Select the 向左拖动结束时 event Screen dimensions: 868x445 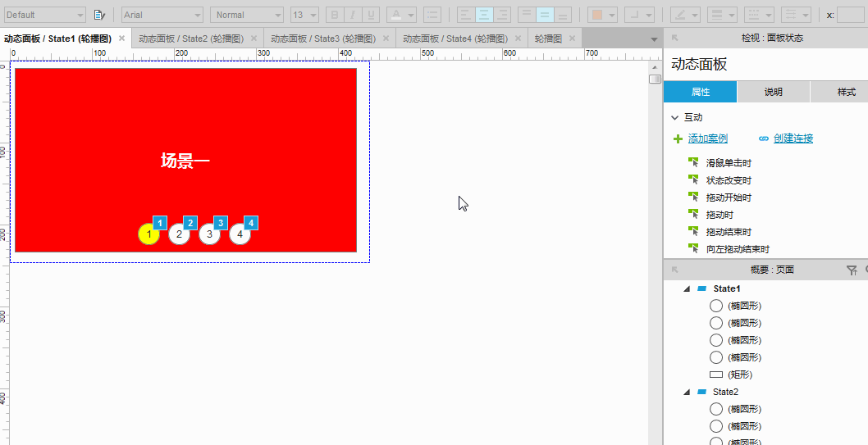pyautogui.click(x=738, y=249)
